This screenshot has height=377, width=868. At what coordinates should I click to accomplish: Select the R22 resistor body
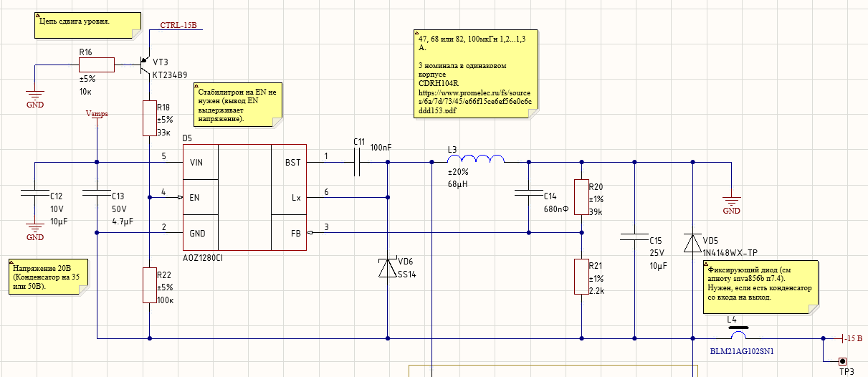pyautogui.click(x=149, y=285)
